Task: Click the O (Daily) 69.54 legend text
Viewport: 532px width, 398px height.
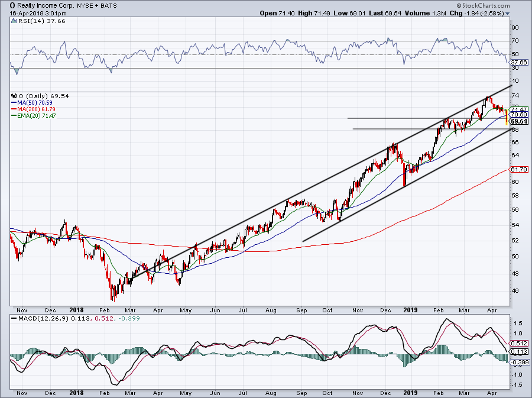Action: pyautogui.click(x=43, y=96)
